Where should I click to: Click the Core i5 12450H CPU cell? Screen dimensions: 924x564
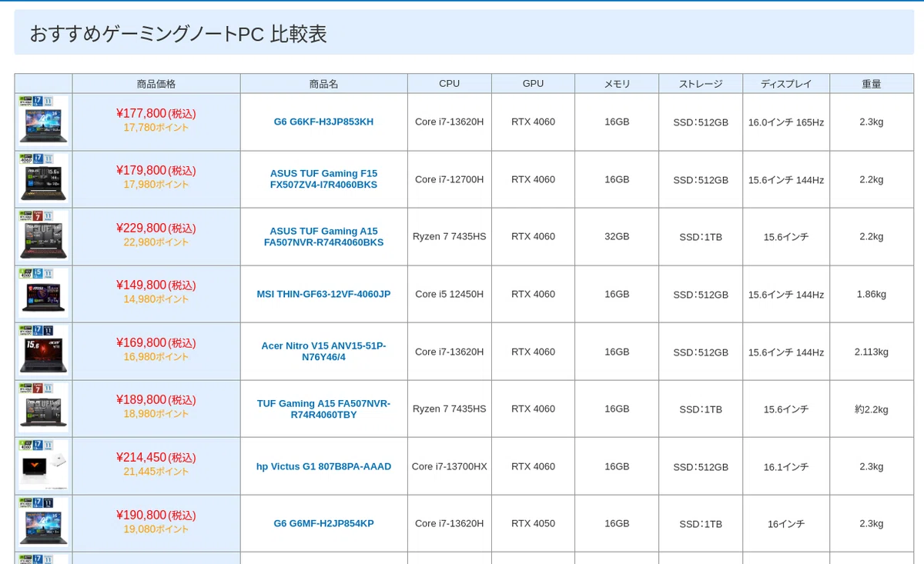(x=449, y=294)
